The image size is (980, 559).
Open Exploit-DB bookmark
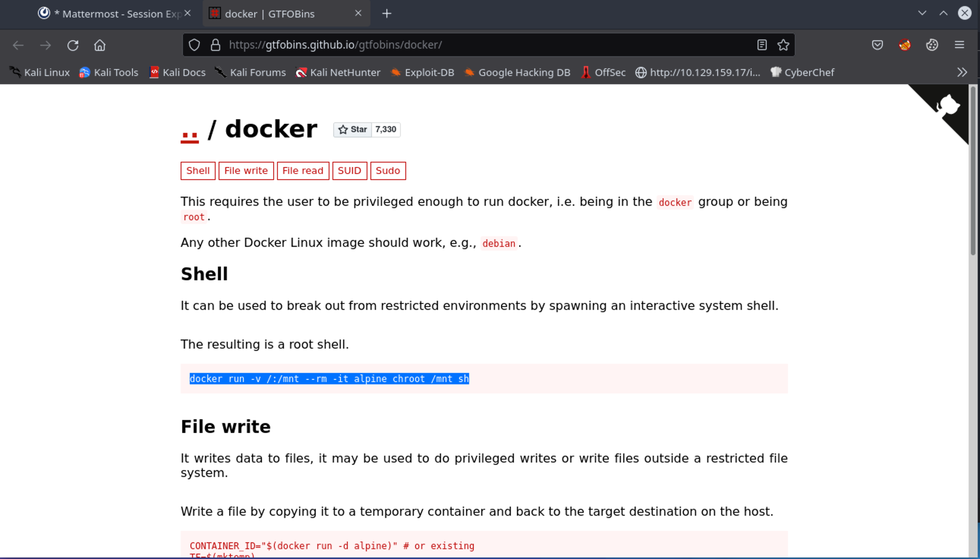coord(422,72)
